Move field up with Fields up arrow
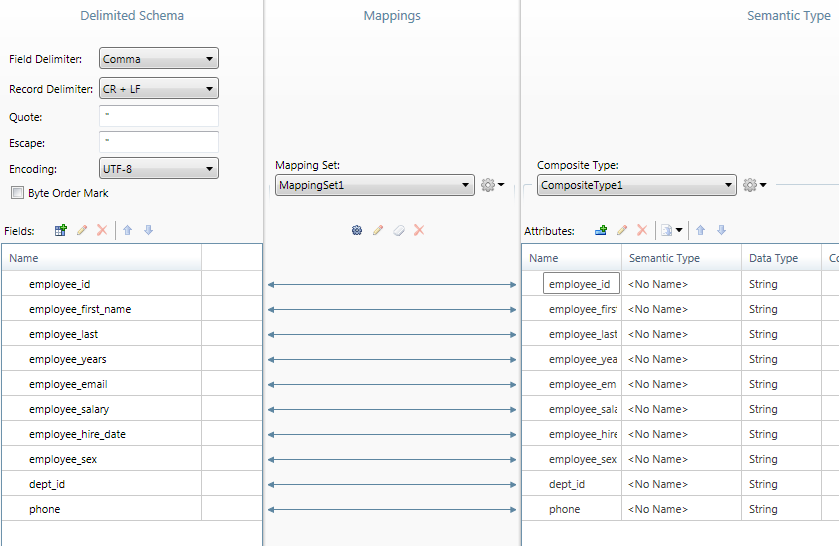The height and width of the screenshot is (546, 839). (x=128, y=230)
